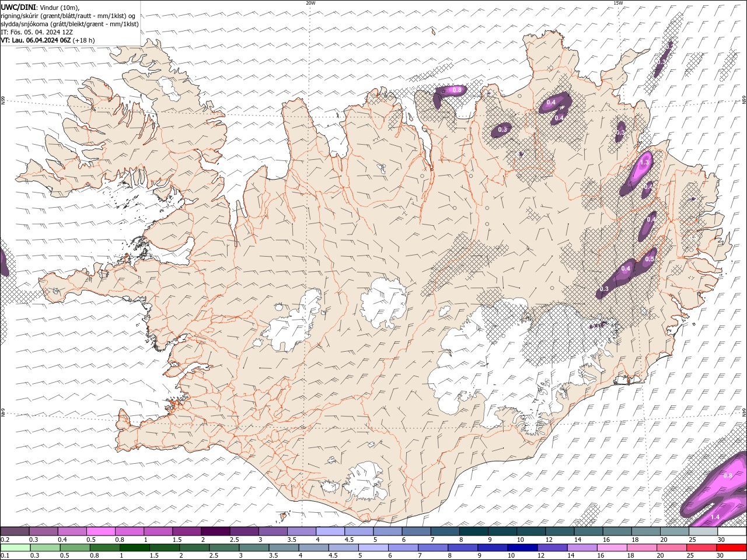Click the UWC/DINI title text
Viewport: 747px width, 560px height.
tap(18, 6)
